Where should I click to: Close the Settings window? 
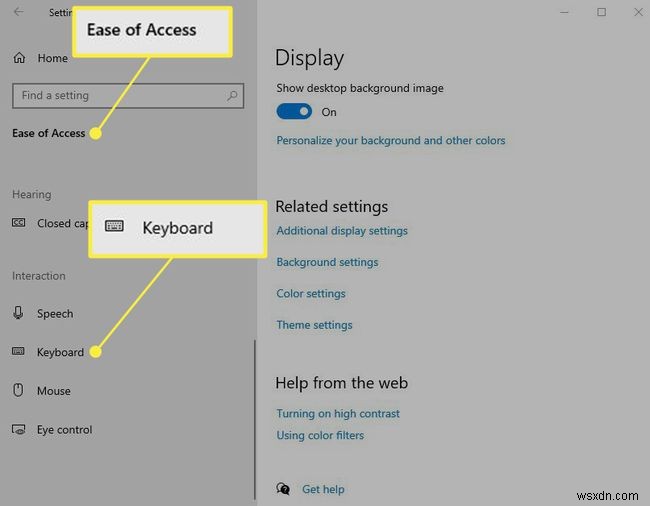click(x=638, y=12)
